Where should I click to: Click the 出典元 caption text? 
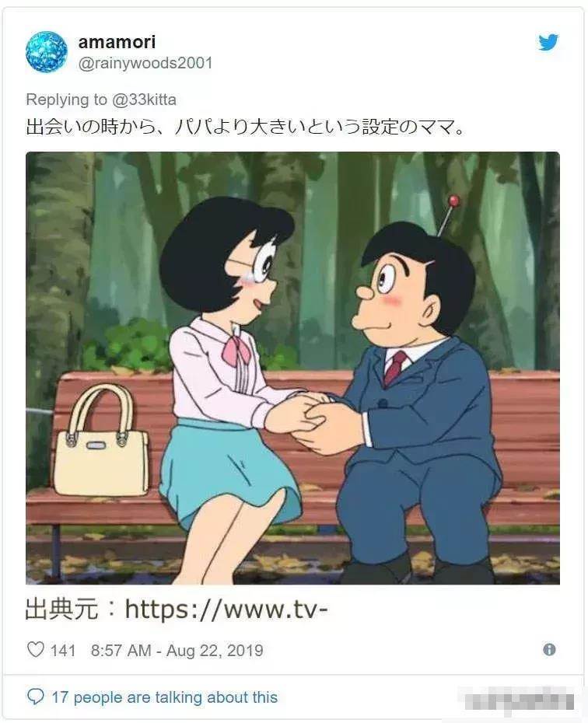coord(61,609)
